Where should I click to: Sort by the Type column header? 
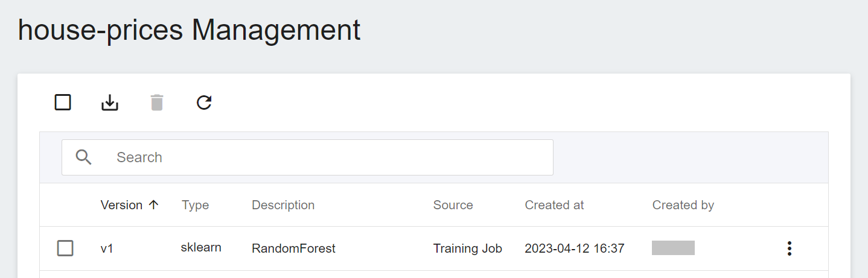click(195, 205)
